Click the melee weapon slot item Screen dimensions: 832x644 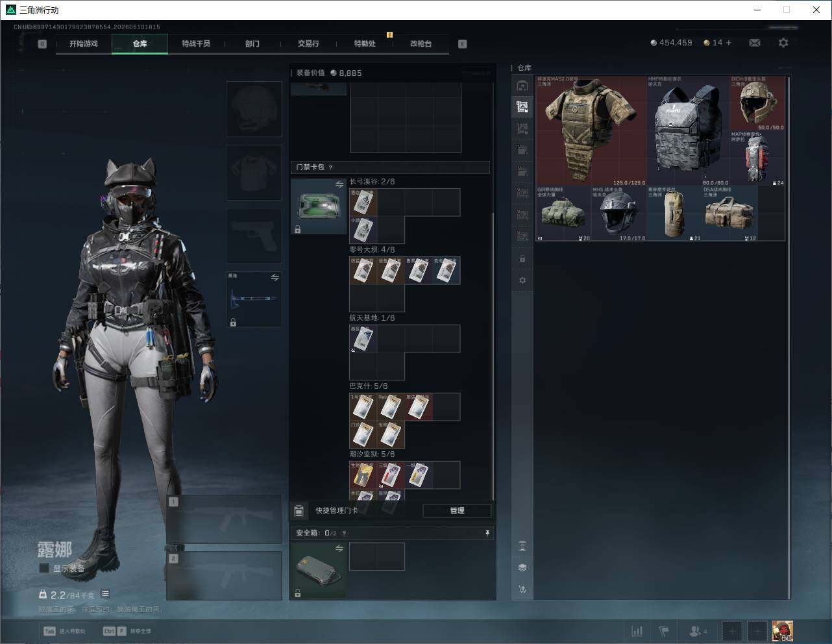(254, 299)
